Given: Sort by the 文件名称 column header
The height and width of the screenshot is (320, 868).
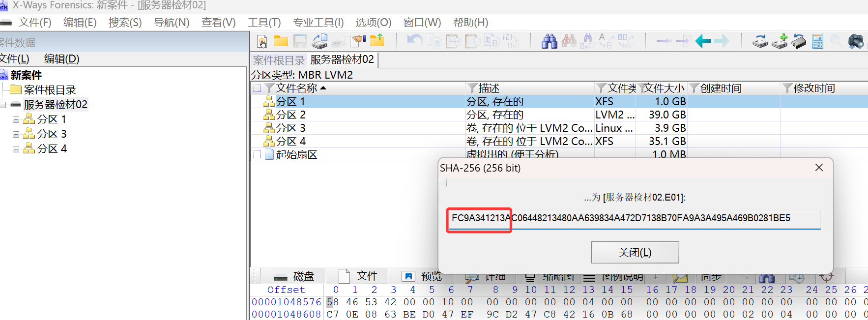Looking at the screenshot, I should click(x=296, y=88).
